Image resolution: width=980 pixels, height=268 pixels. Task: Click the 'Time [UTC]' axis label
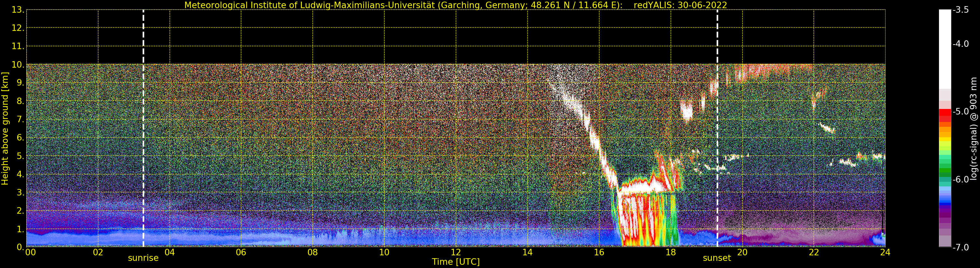(456, 262)
